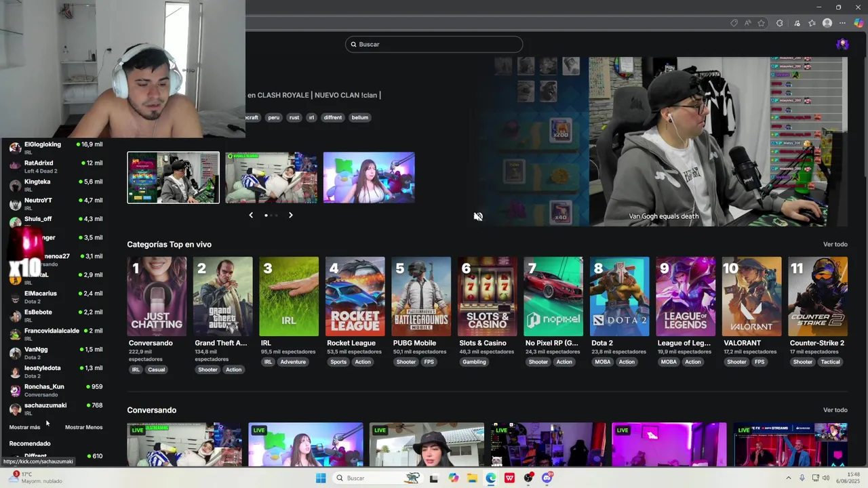Open Task View on the taskbar
Screen dimensions: 868x488
point(434,478)
